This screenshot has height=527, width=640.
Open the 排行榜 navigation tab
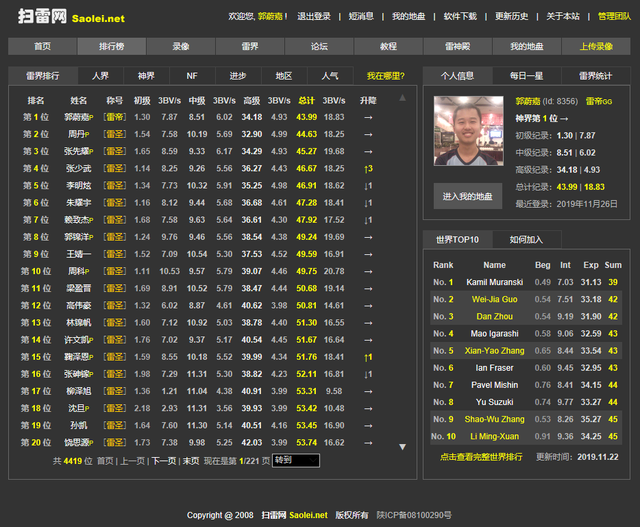pyautogui.click(x=111, y=46)
